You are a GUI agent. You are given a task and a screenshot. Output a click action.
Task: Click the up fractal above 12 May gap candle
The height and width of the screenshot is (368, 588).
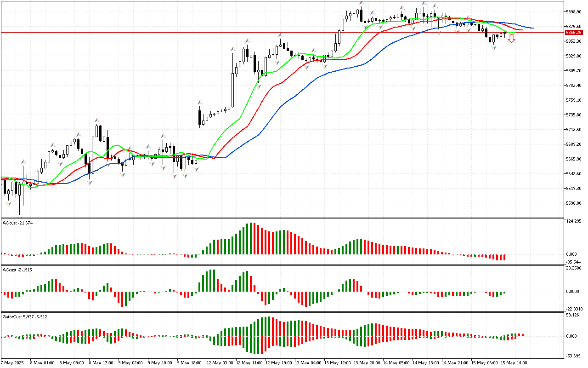pos(200,103)
